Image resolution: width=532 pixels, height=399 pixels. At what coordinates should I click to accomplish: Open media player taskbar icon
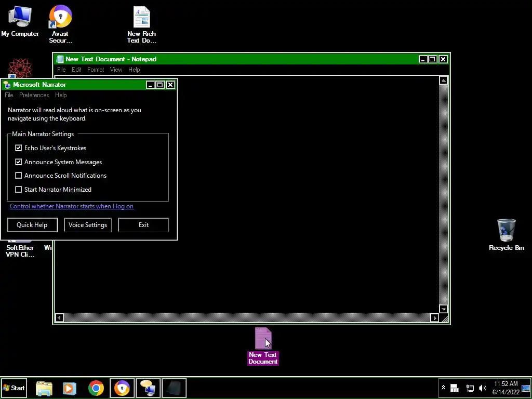pos(70,388)
